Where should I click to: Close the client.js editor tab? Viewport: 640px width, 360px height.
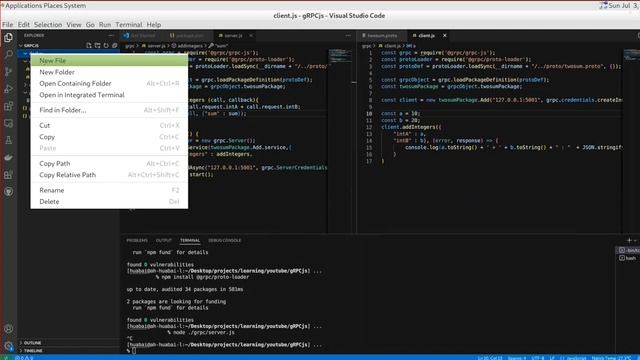(x=444, y=36)
